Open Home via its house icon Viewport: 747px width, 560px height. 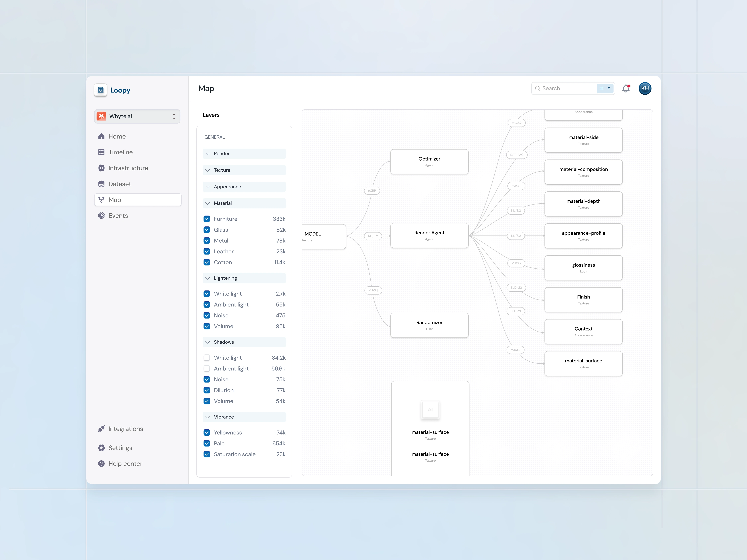pos(101,136)
